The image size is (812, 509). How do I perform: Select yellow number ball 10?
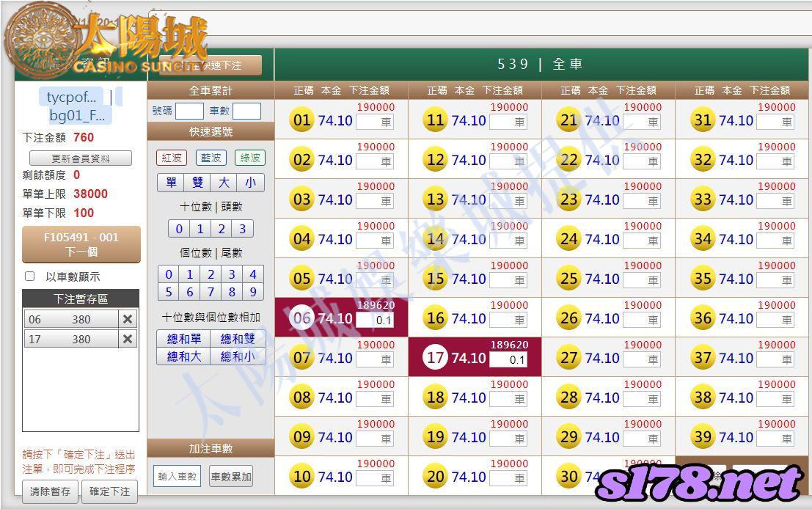[x=302, y=477]
